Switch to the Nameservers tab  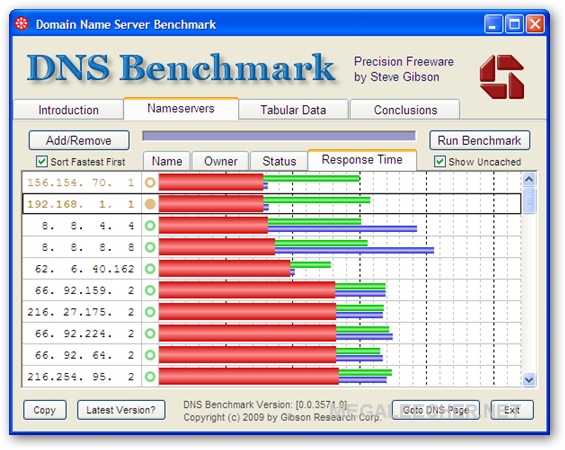tap(181, 108)
